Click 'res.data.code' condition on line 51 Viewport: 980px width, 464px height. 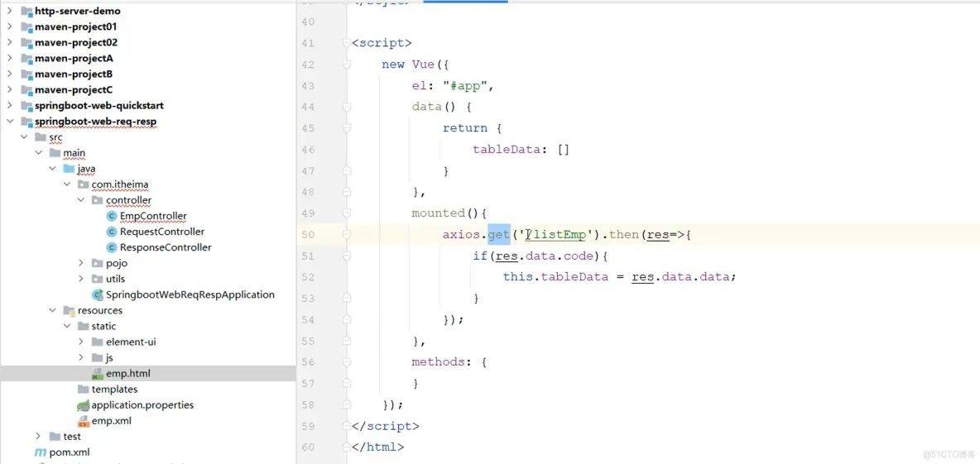pyautogui.click(x=544, y=256)
